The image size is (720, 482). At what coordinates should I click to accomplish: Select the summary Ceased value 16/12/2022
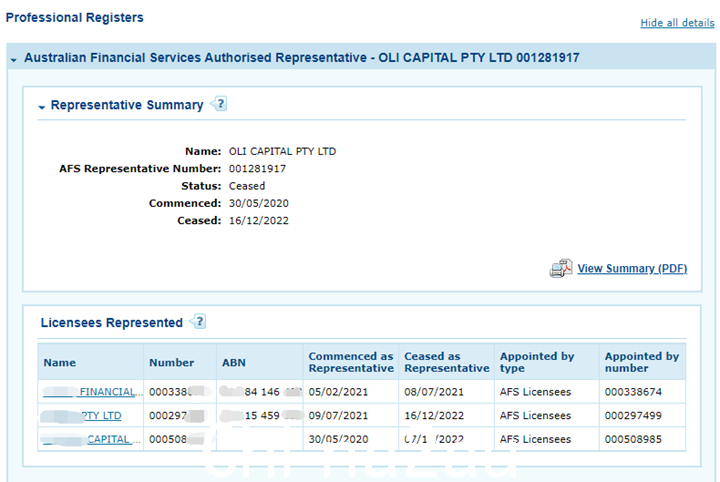pos(259,220)
